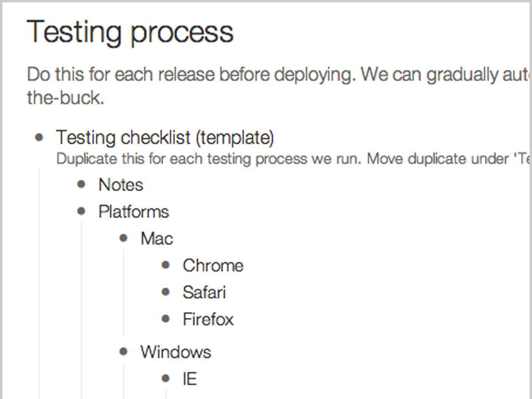Zoom into the Mac bullet

coord(124,239)
